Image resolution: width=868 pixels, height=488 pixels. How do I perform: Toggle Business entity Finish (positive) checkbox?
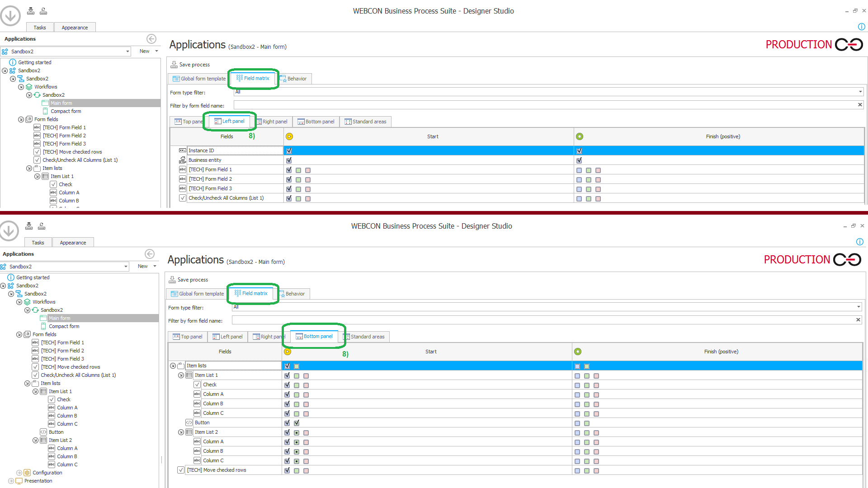tap(579, 160)
